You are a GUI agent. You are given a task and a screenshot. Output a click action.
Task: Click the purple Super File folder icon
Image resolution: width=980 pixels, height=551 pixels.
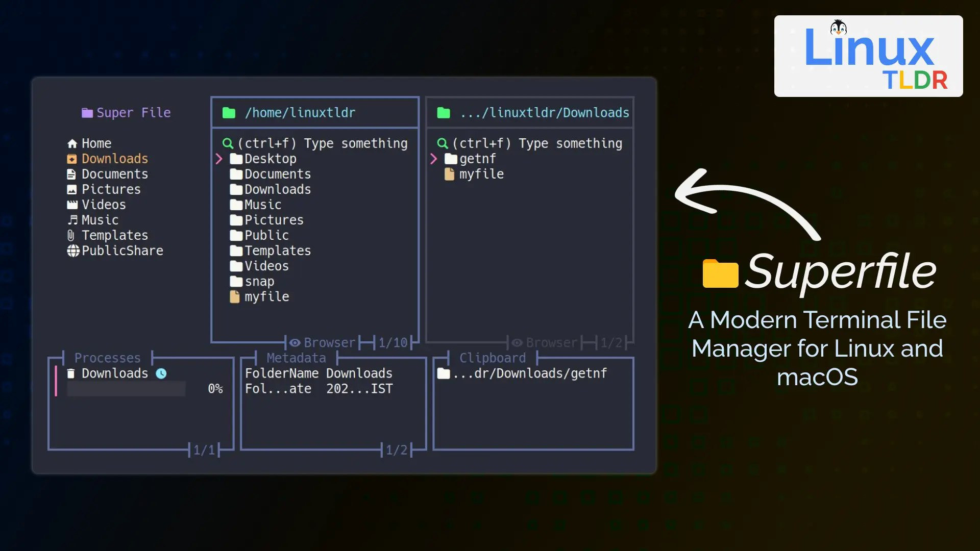pyautogui.click(x=87, y=113)
